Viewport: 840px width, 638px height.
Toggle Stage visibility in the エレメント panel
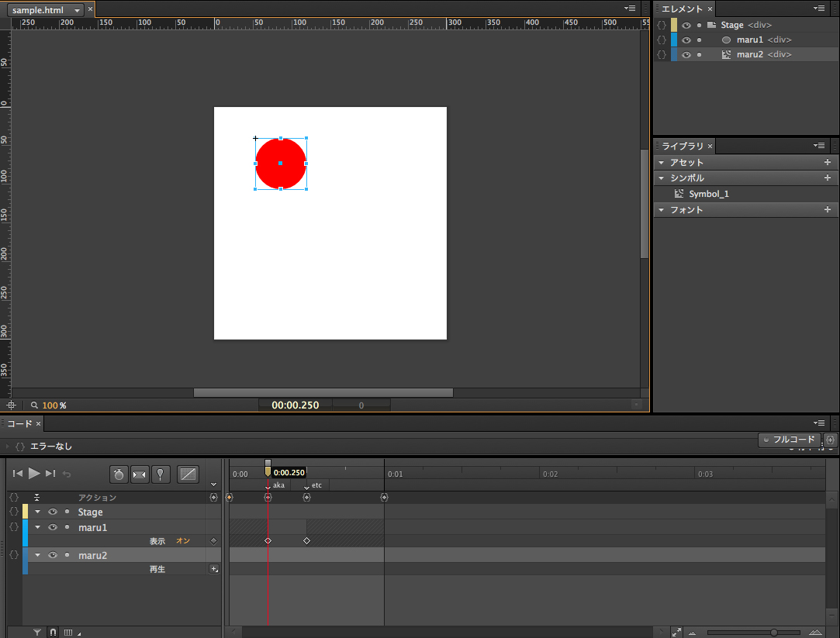point(686,25)
